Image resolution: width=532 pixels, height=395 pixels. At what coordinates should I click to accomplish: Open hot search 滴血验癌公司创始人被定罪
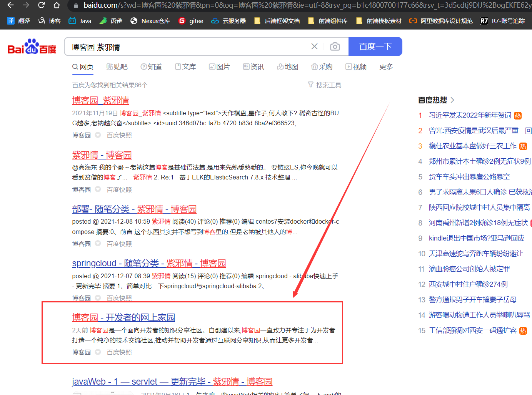pos(469,269)
